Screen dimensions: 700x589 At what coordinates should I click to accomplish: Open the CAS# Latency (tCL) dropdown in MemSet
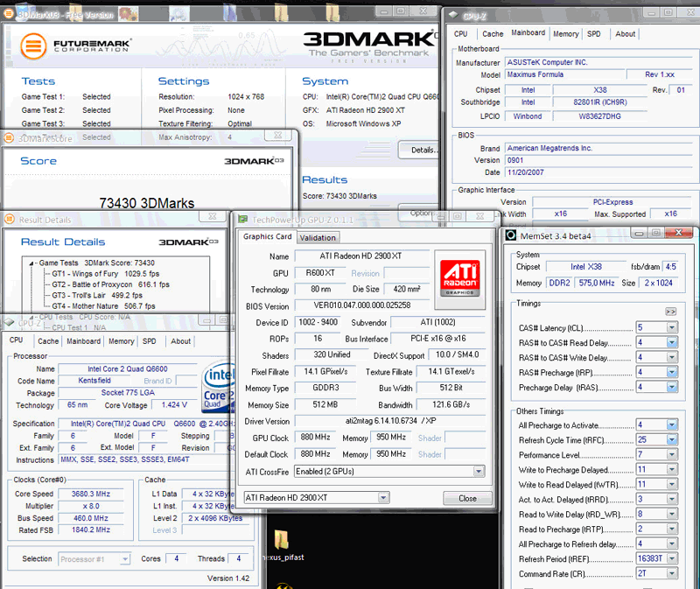click(672, 328)
